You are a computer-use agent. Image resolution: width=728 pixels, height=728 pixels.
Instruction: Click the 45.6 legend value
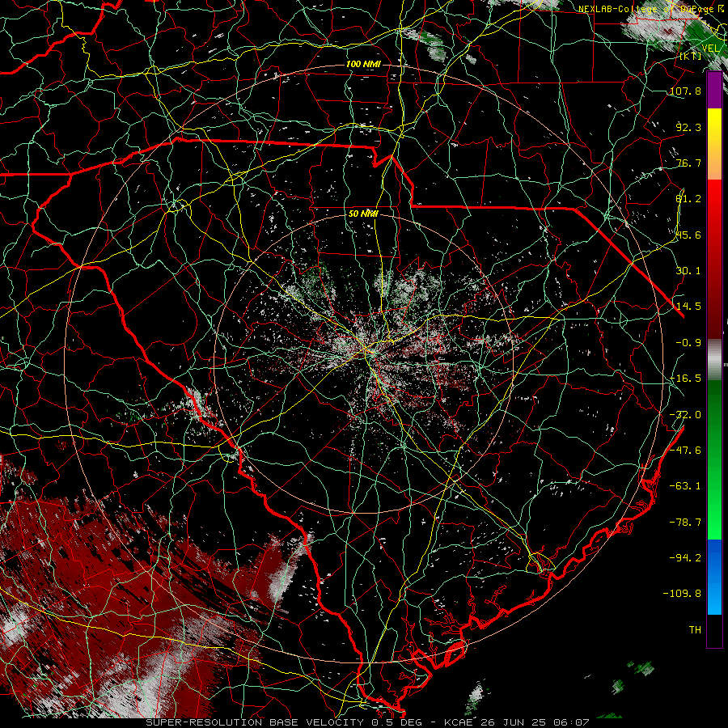[688, 235]
